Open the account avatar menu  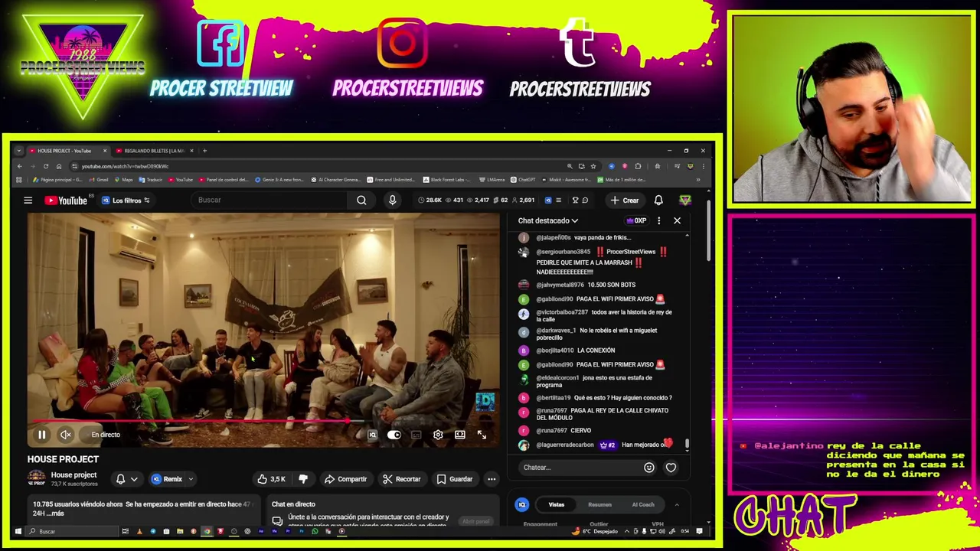[x=685, y=201]
